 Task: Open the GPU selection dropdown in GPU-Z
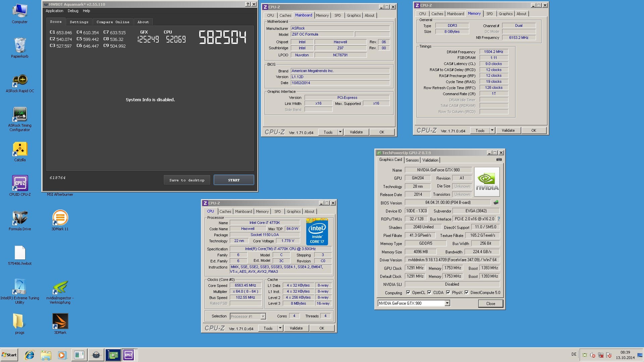(x=447, y=303)
